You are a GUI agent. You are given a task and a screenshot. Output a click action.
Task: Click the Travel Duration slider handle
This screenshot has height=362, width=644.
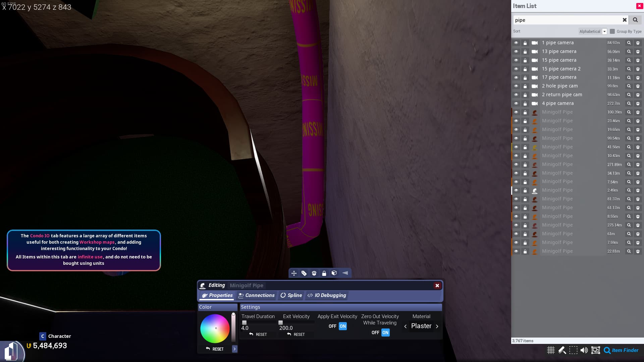click(x=244, y=322)
